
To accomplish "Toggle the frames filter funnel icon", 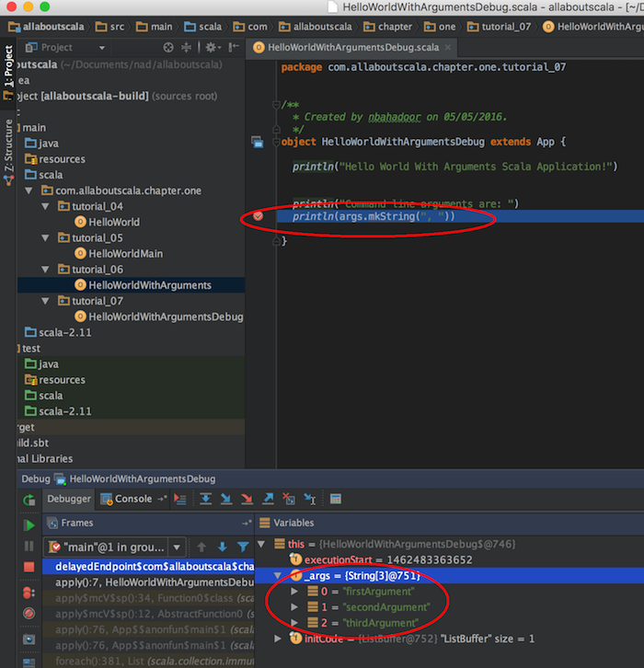I will pyautogui.click(x=243, y=547).
